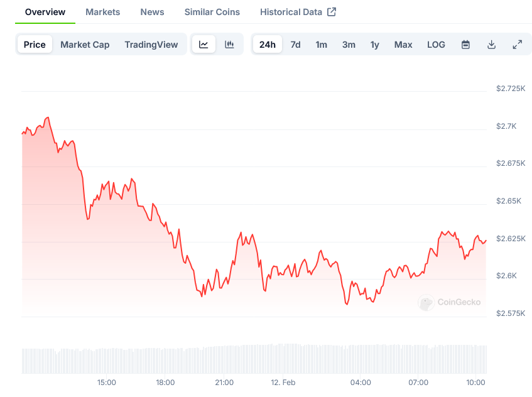This screenshot has width=532, height=397.
Task: Click the $2.7K axis label
Action: tap(506, 126)
